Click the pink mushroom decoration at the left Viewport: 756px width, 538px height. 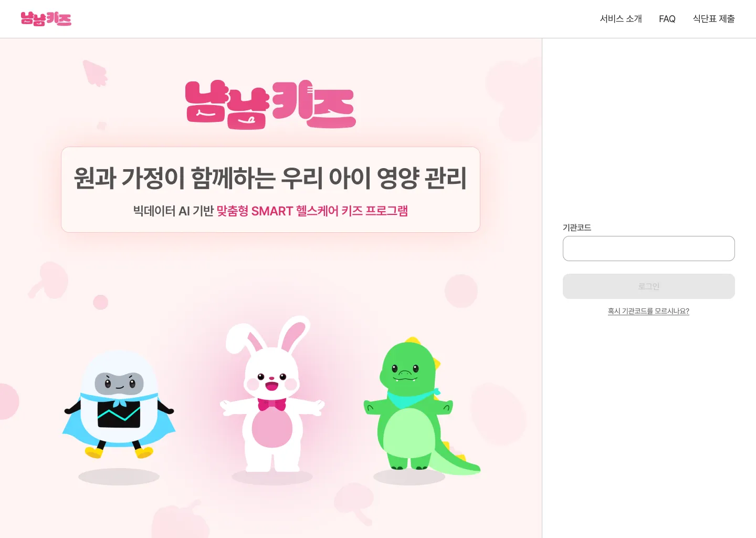[x=49, y=280]
